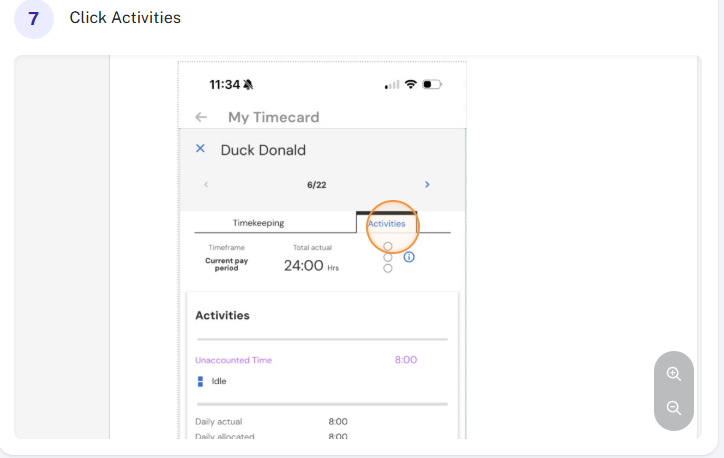Click the battery icon in the status bar
Viewport: 724px width, 458px height.
coord(432,84)
